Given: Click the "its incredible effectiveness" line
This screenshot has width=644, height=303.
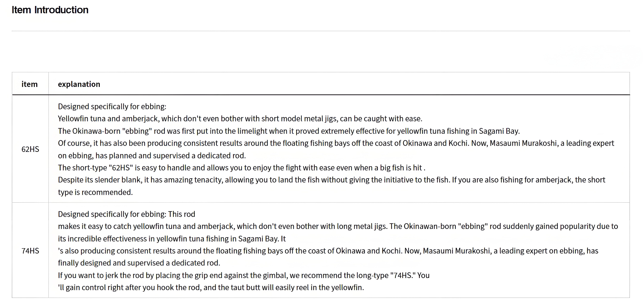Looking at the screenshot, I should point(172,239).
